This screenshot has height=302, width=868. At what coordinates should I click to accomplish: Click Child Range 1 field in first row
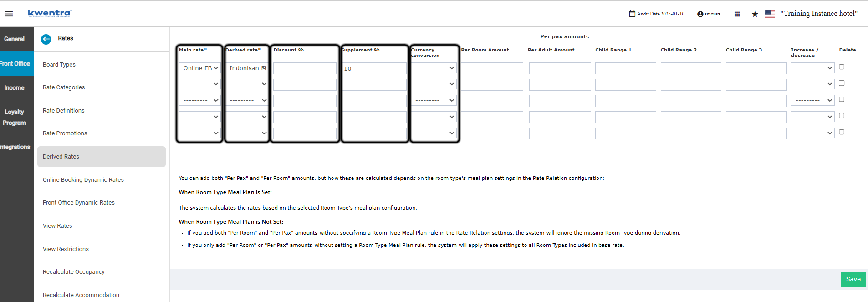coord(626,68)
